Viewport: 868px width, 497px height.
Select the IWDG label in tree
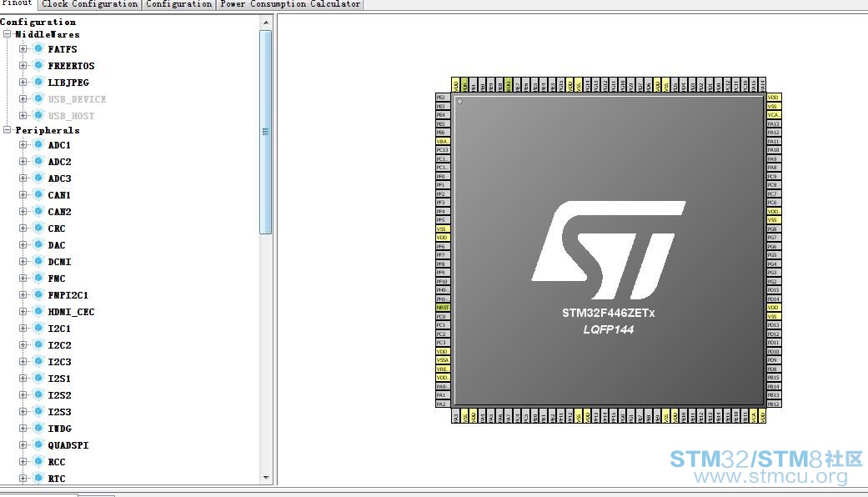click(x=59, y=429)
